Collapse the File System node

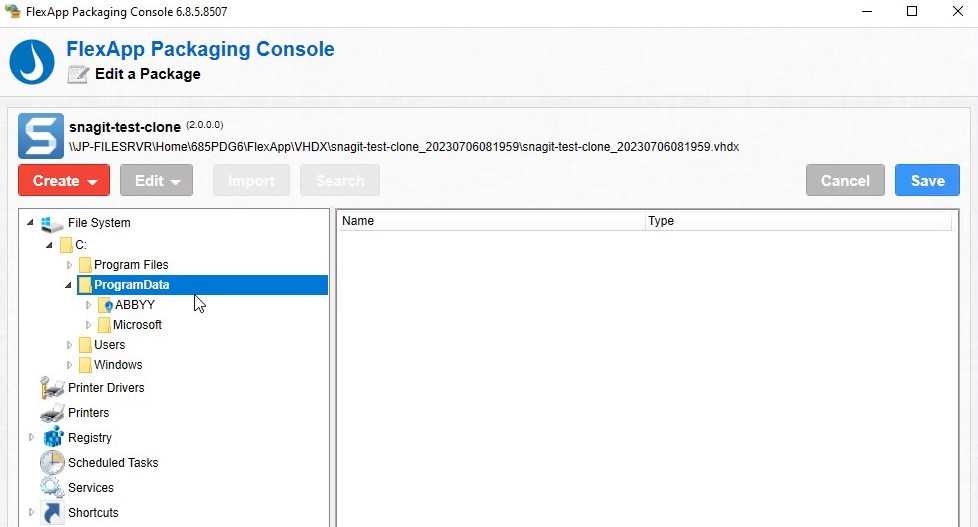(x=30, y=223)
